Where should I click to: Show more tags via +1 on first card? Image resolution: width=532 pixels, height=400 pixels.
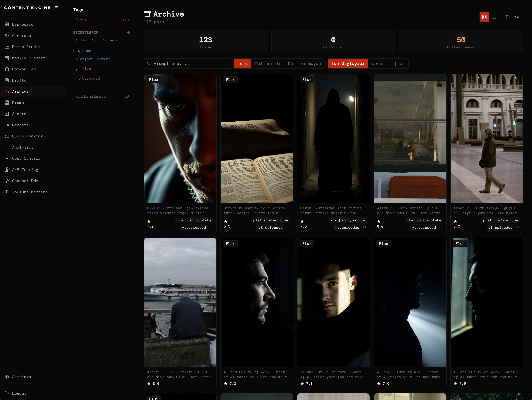pos(211,227)
